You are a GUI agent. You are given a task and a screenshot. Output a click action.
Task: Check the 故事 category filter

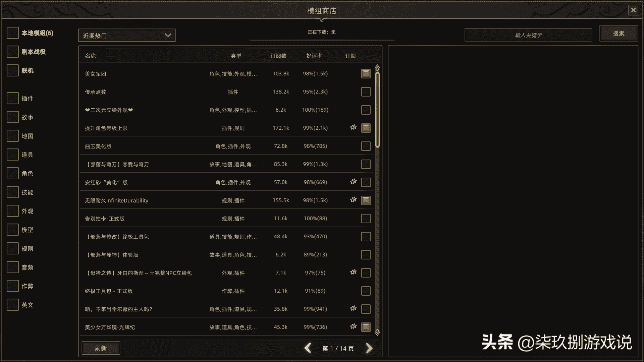coord(13,117)
